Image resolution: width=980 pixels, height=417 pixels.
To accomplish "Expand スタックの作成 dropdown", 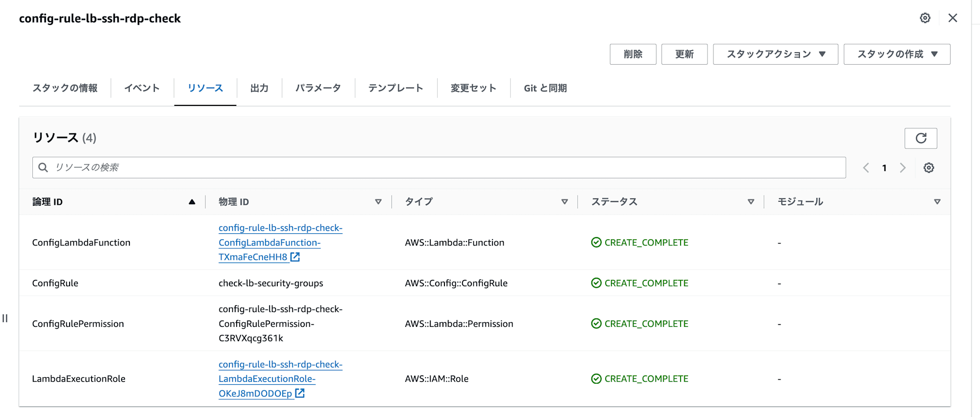I will coord(897,54).
